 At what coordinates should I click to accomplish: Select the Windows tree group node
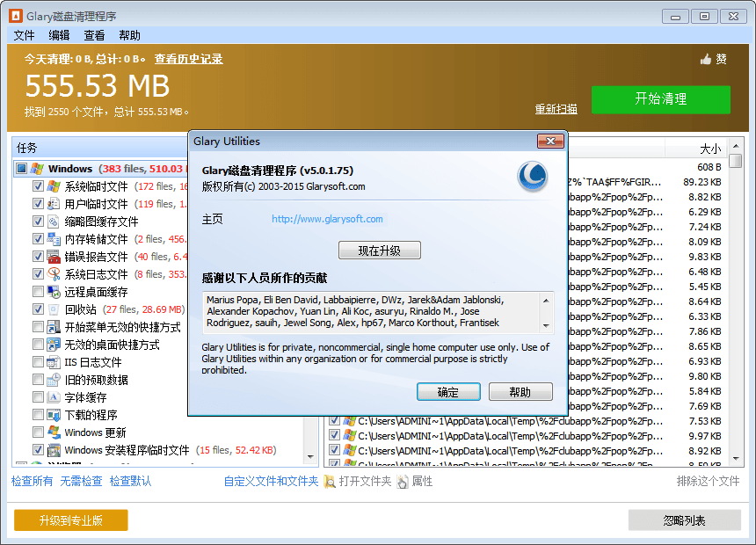coord(69,169)
